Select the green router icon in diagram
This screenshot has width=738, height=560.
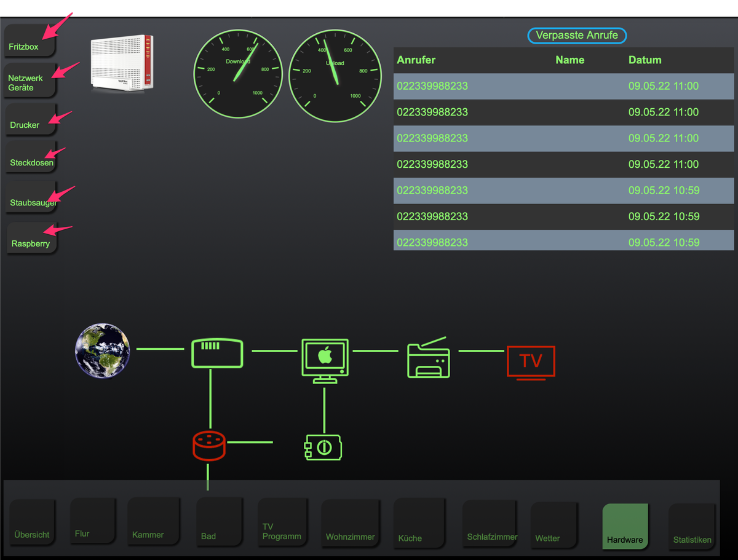216,353
